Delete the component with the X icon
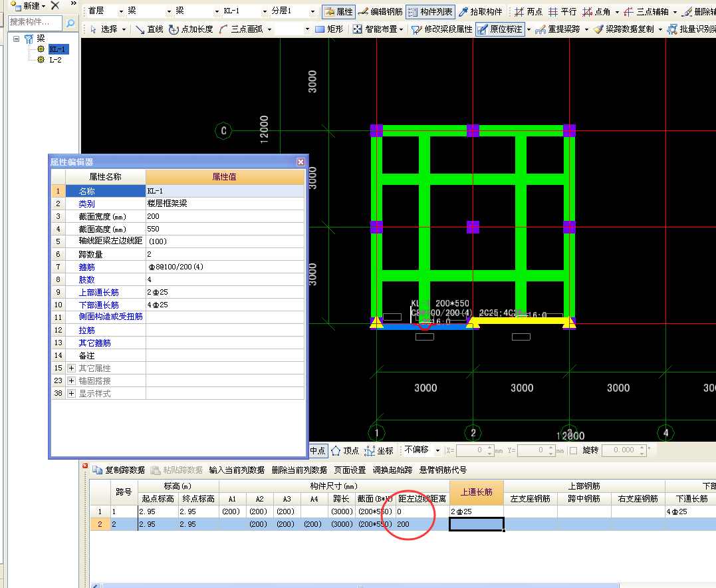Image resolution: width=716 pixels, height=588 pixels. [55, 5]
